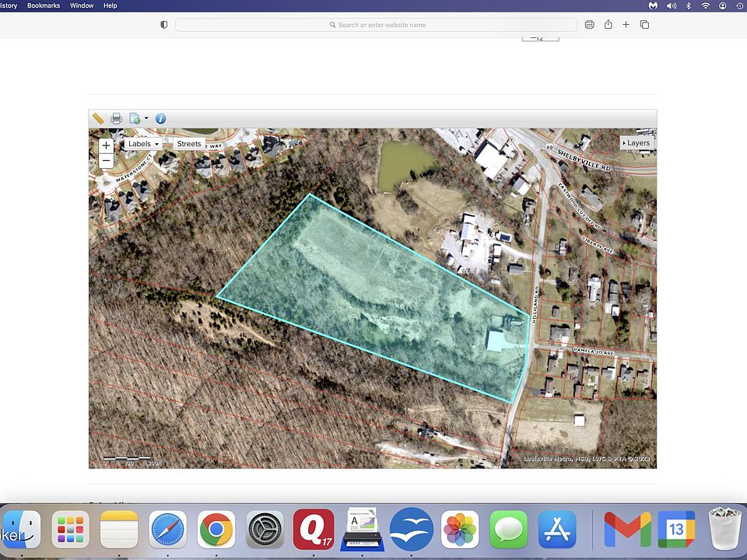This screenshot has width=747, height=560.
Task: Open export dropdown arrow in map toolbar
Action: 146,119
